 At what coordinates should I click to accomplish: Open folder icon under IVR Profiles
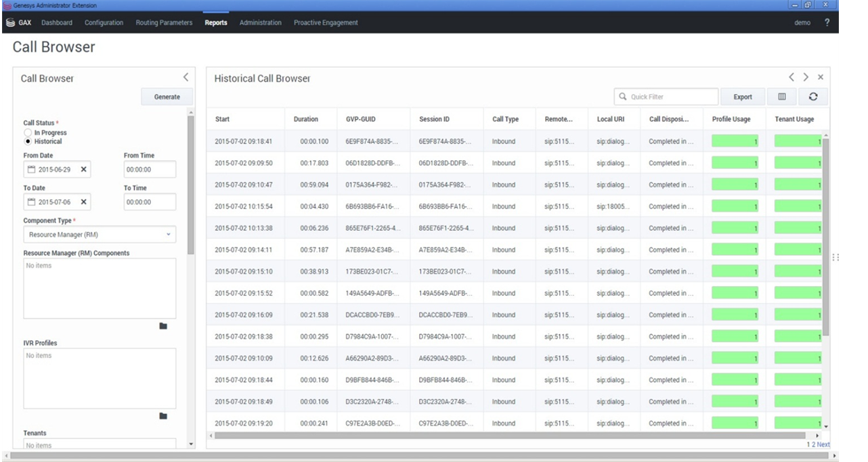coord(163,416)
